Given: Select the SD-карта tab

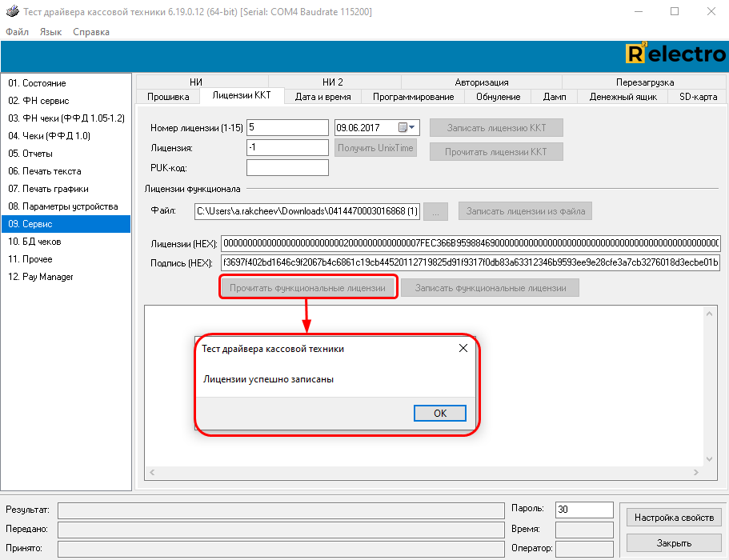Looking at the screenshot, I should point(698,97).
